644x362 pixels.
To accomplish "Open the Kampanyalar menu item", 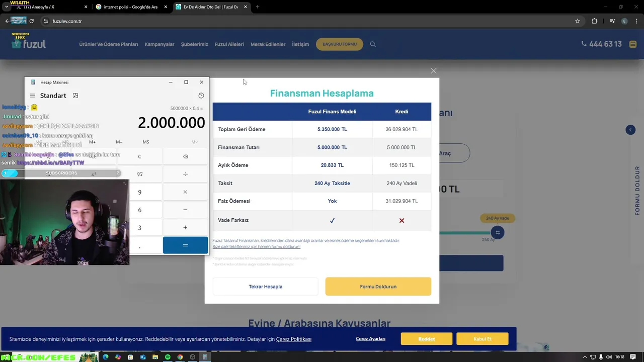I will tap(159, 44).
